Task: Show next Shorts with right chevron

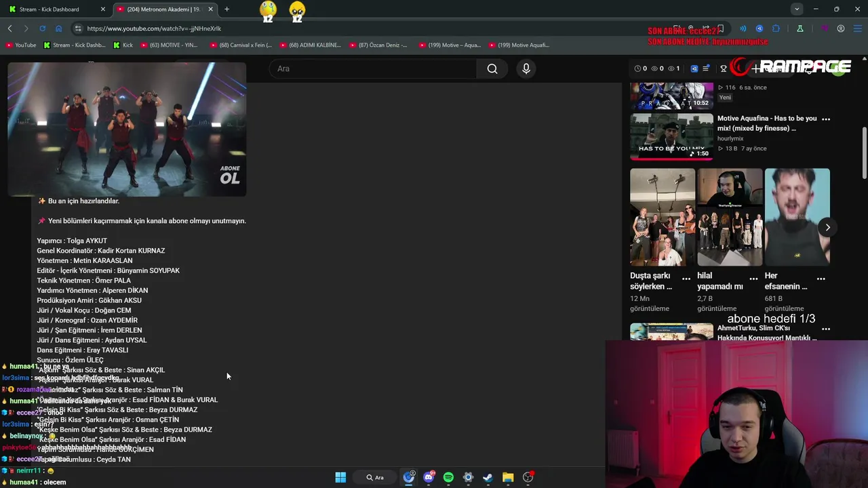Action: click(827, 227)
